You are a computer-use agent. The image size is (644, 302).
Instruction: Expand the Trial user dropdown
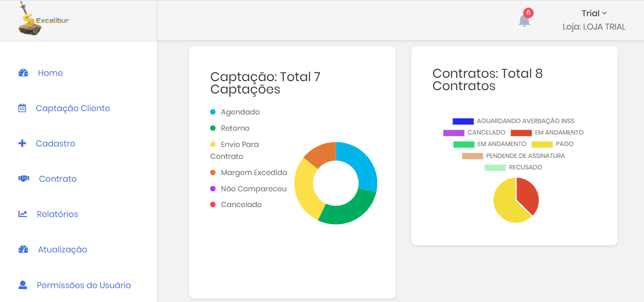click(x=594, y=13)
